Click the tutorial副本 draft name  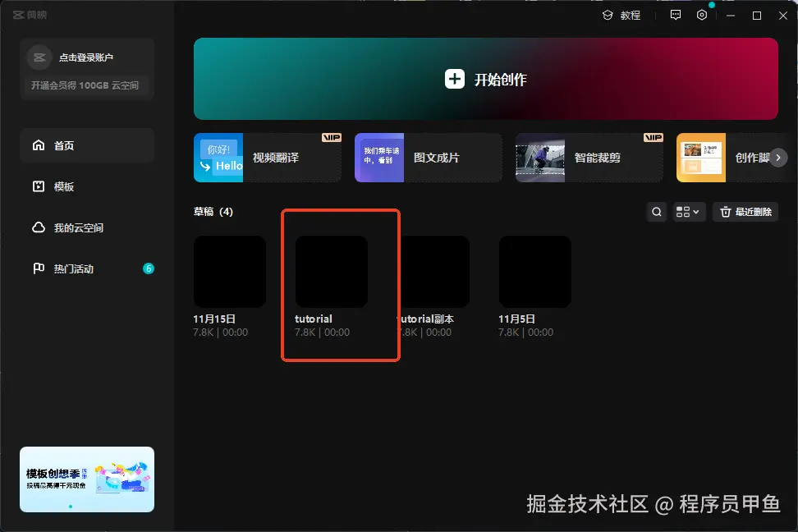pyautogui.click(x=427, y=319)
